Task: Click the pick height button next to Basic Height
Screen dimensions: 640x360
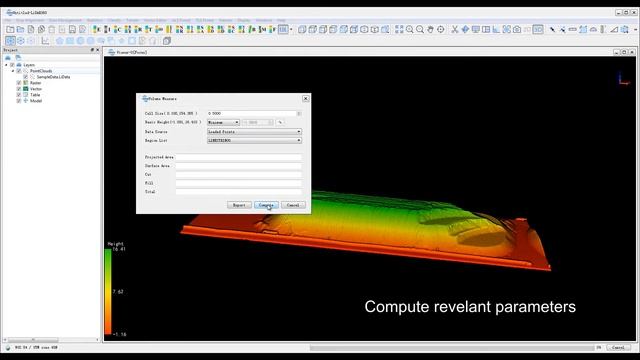Action: [280, 122]
